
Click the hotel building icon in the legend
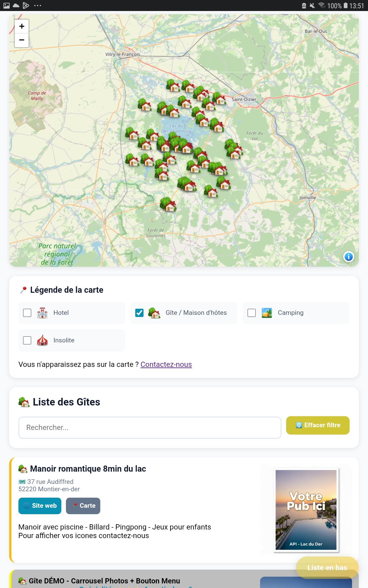click(x=42, y=313)
